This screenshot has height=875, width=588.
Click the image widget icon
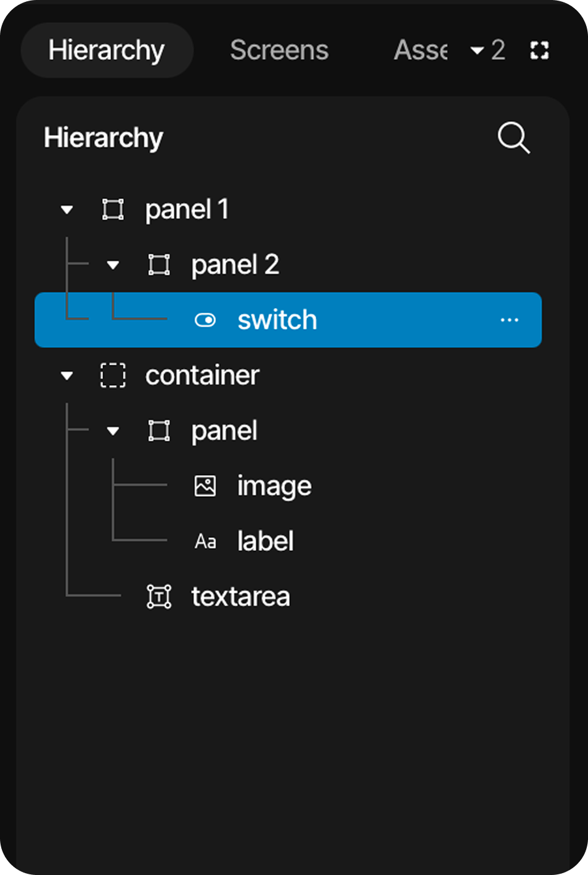point(205,486)
